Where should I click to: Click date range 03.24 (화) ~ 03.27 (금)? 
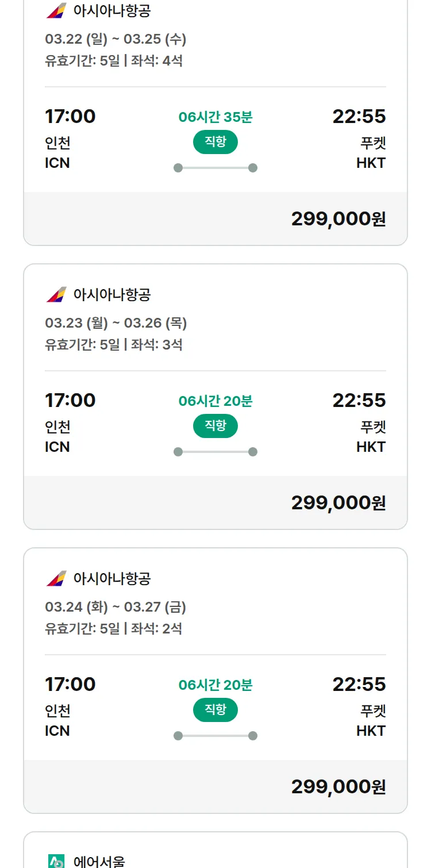click(116, 607)
